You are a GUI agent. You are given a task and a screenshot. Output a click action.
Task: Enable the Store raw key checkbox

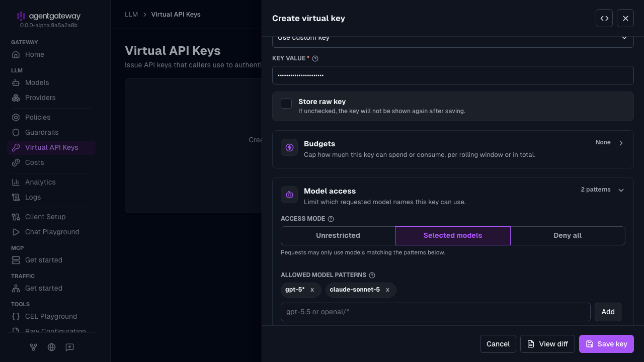click(x=286, y=104)
